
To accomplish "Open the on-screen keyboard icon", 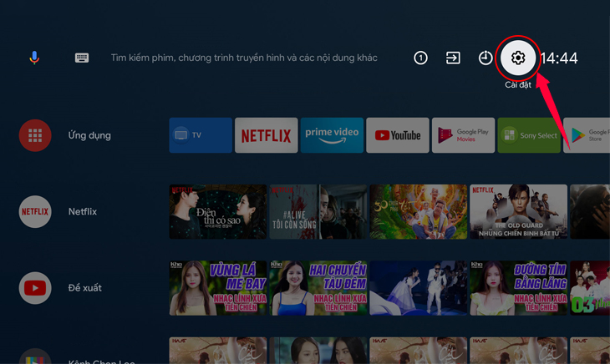I will tap(82, 58).
